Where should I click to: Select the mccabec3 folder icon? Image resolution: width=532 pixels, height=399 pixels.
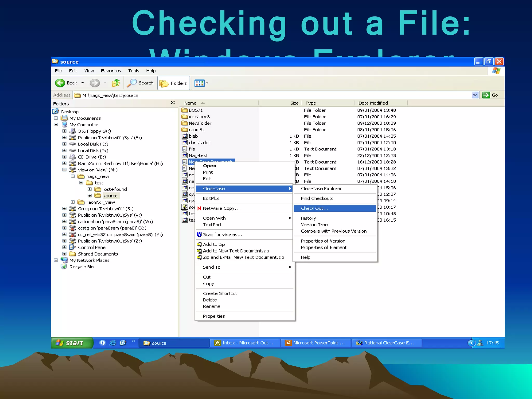[184, 117]
